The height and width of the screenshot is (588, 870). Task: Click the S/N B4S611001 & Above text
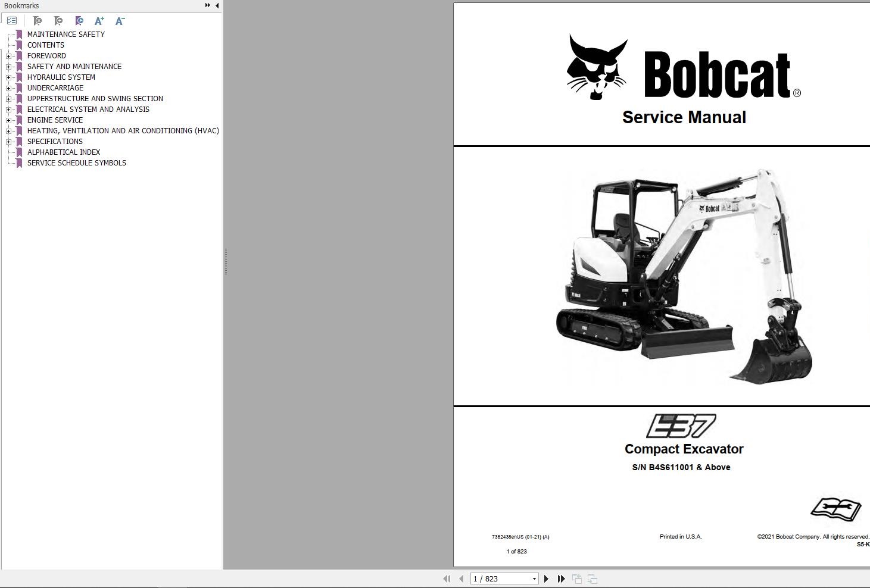pos(681,467)
